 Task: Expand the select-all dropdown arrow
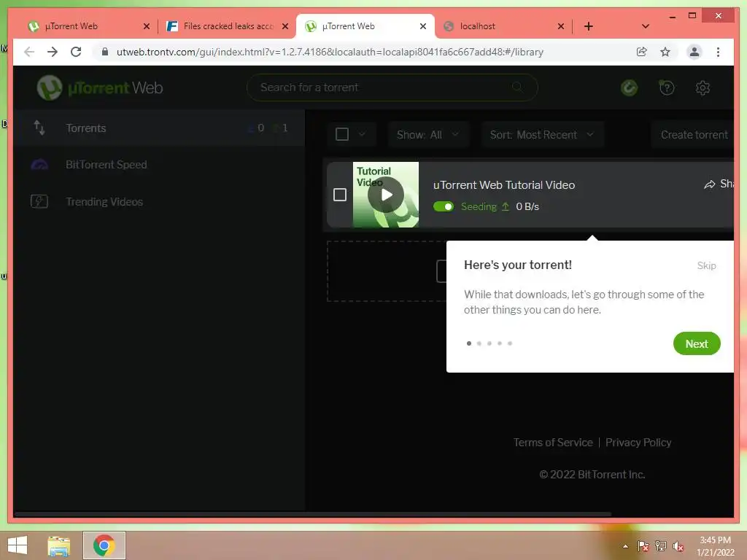362,134
